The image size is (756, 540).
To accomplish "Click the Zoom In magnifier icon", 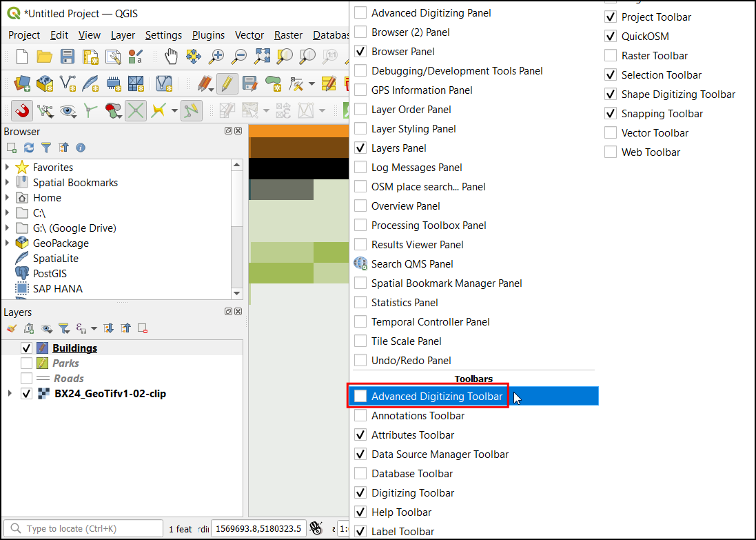I will pyautogui.click(x=217, y=57).
